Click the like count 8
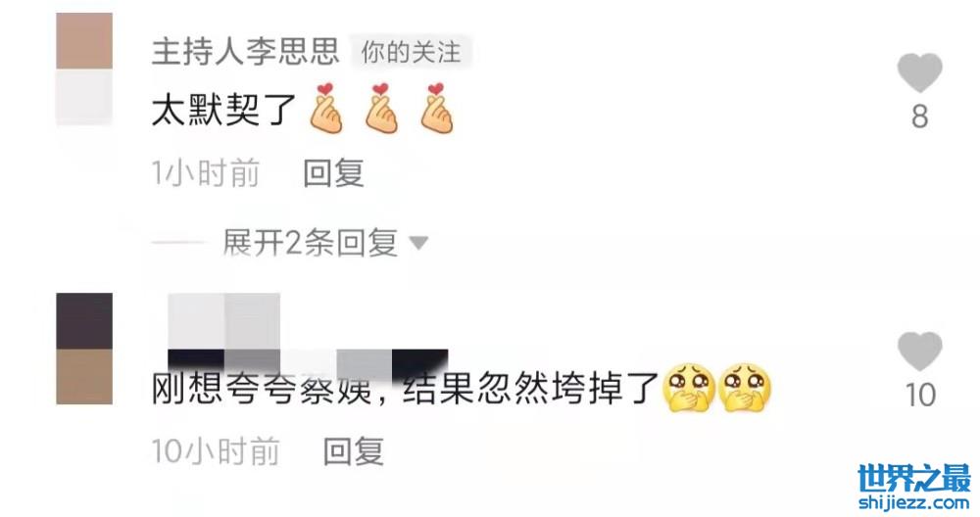The width and height of the screenshot is (980, 517). coord(919,117)
